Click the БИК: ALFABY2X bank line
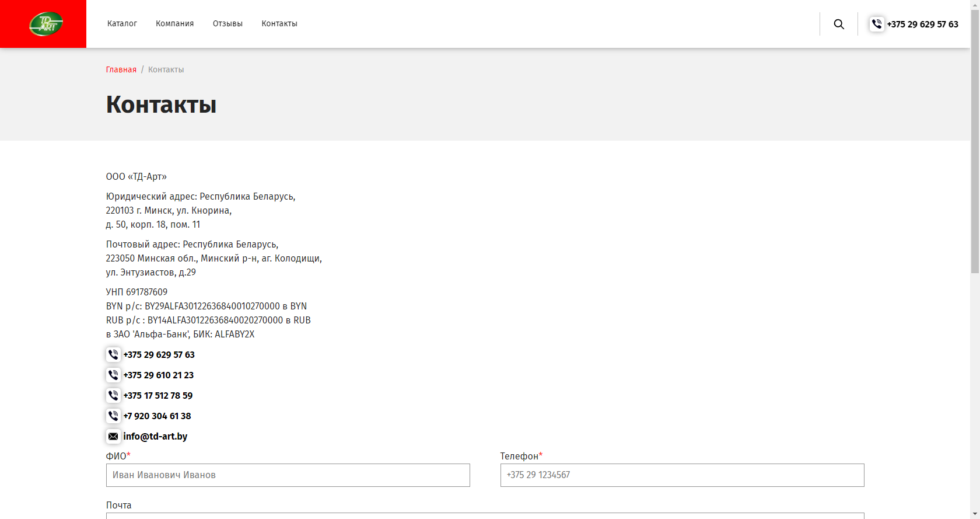Image resolution: width=980 pixels, height=519 pixels. (180, 334)
